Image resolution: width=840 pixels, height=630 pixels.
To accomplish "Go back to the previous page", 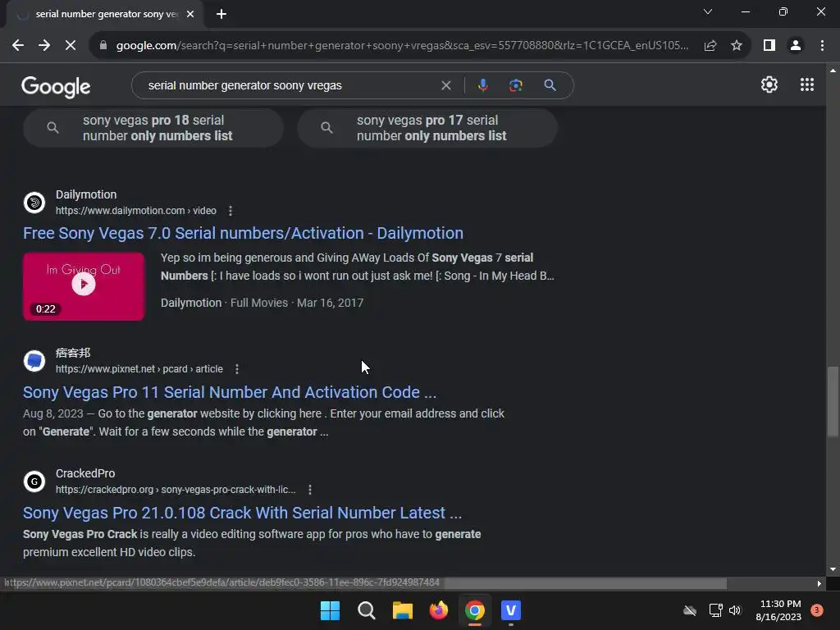I will click(x=18, y=46).
